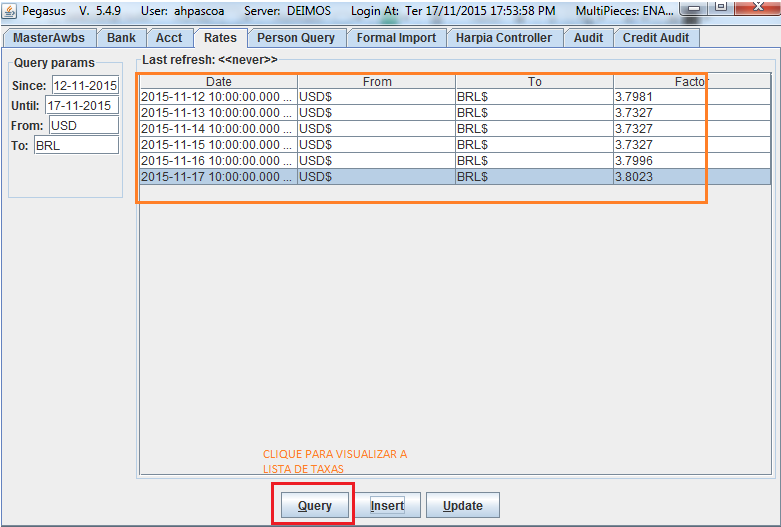Select the row dated 2015-11-12
Viewport: 781px width, 527px height.
tap(455, 97)
